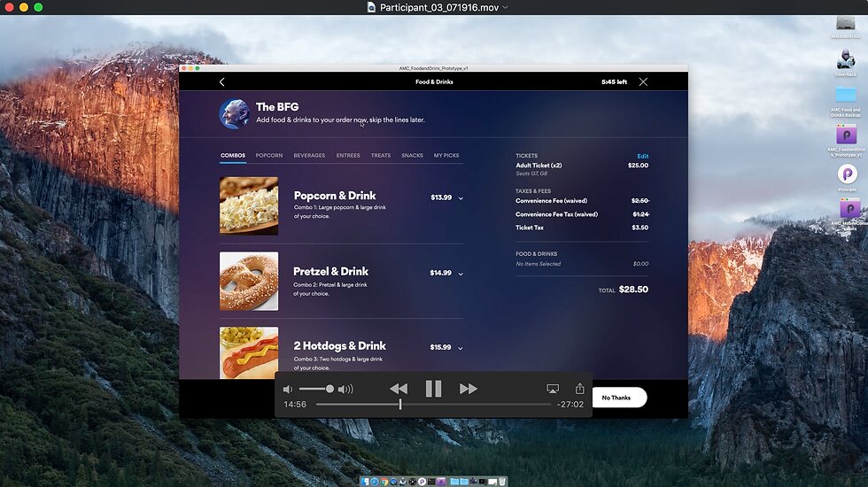The image size is (868, 487).
Task: Open the TREATS tab
Action: coord(381,156)
